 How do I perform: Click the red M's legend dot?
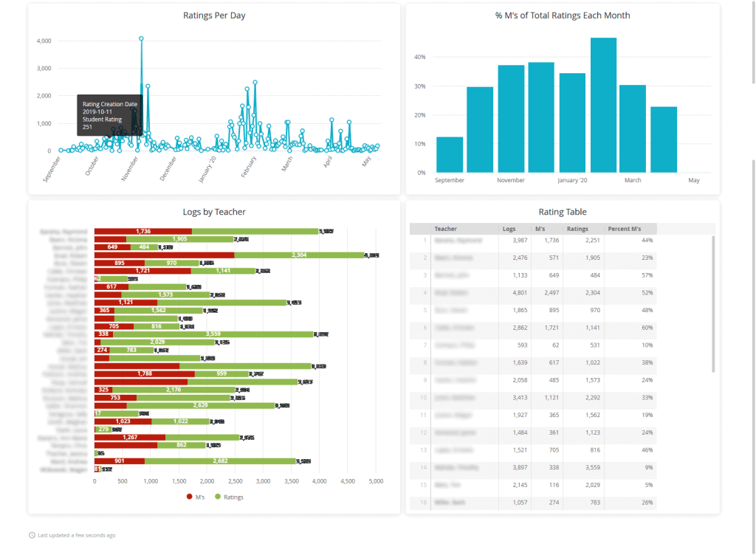pos(189,497)
